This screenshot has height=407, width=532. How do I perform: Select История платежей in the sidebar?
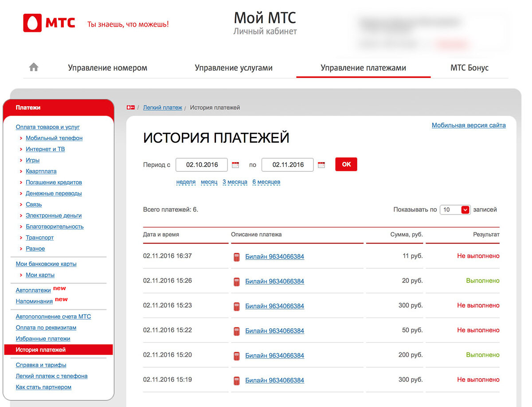[59, 350]
